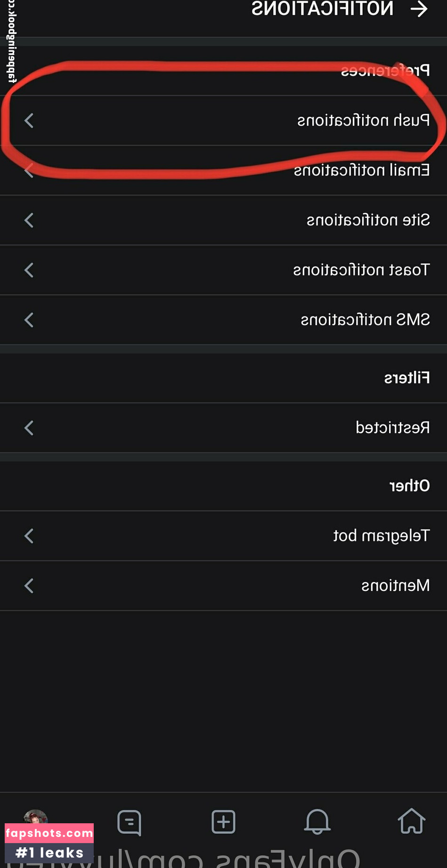The height and width of the screenshot is (868, 447).
Task: Tap the back arrow beside NOTIFICATIONS header
Action: [419, 9]
